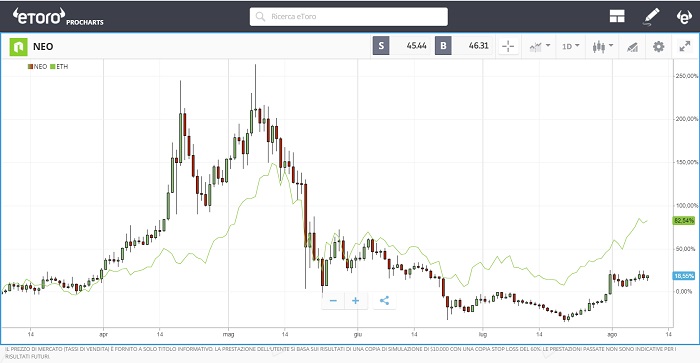Viewport: 700px width, 363px height.
Task: Open the compare instruments dropdown
Action: (x=539, y=46)
